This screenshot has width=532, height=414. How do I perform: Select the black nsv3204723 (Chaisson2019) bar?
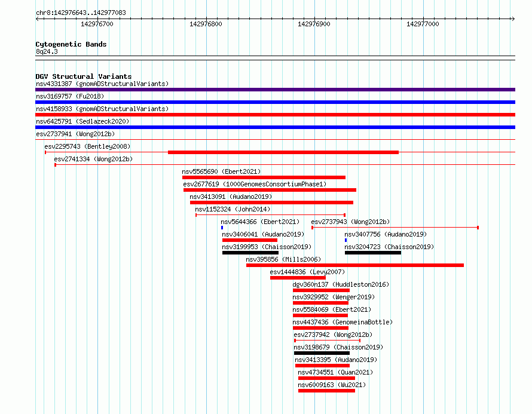coord(373,253)
